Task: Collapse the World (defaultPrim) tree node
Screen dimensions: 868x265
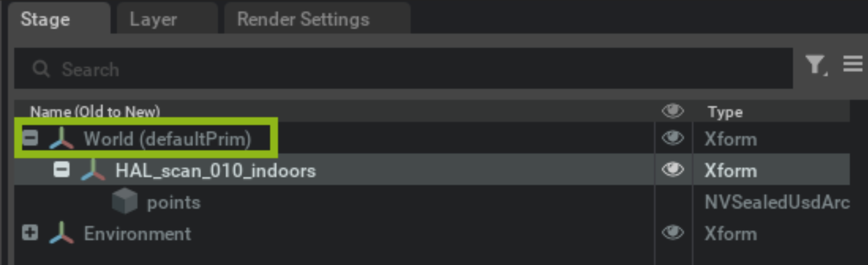Action: pyautogui.click(x=30, y=138)
